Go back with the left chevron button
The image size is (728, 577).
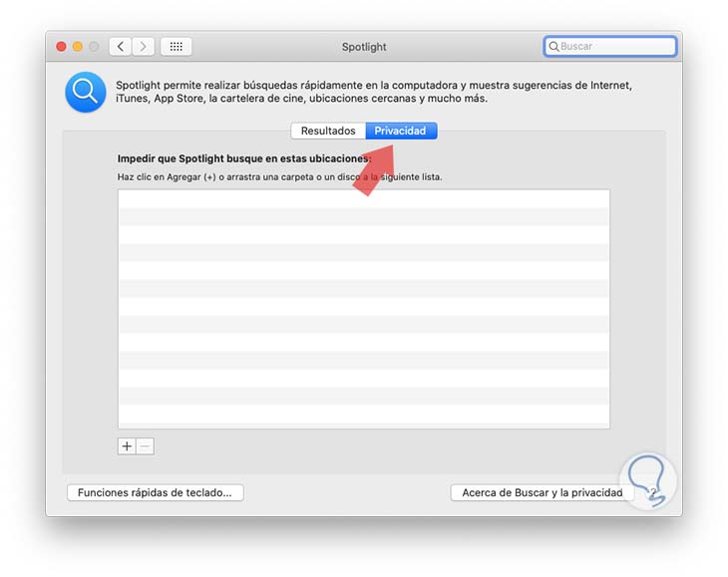[x=121, y=47]
